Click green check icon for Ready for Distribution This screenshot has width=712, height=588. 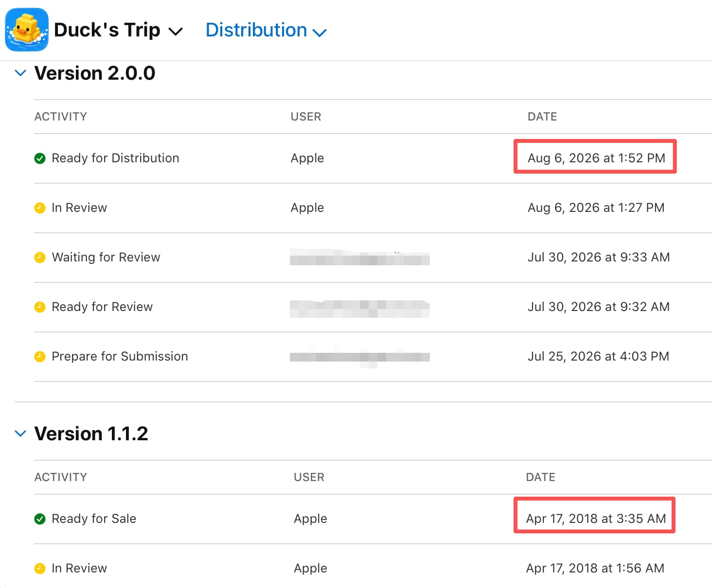coord(40,158)
